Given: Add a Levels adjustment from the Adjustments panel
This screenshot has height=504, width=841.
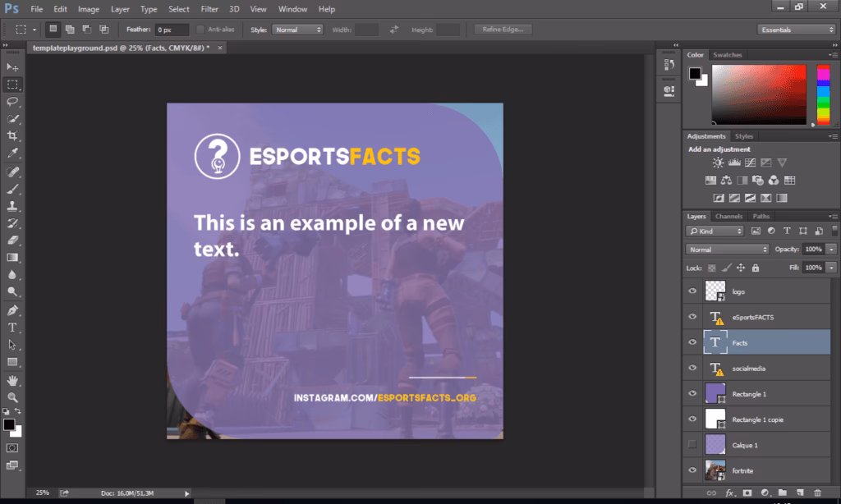Looking at the screenshot, I should tap(735, 163).
